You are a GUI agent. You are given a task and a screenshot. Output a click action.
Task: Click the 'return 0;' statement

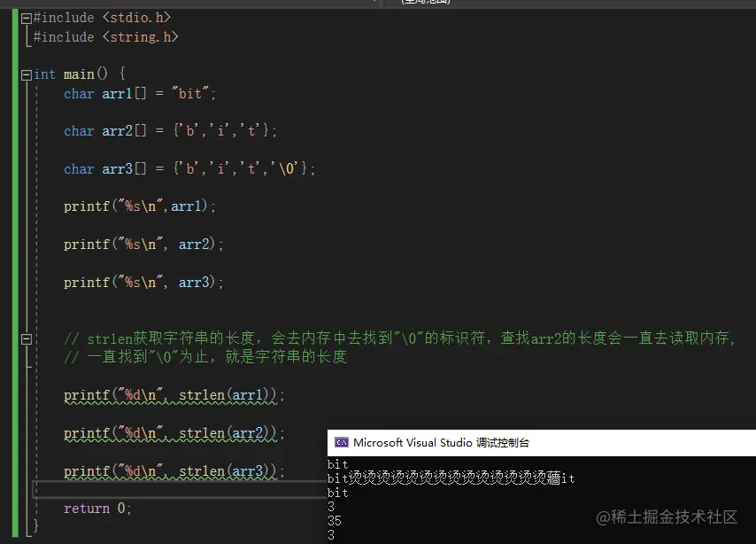click(x=97, y=509)
